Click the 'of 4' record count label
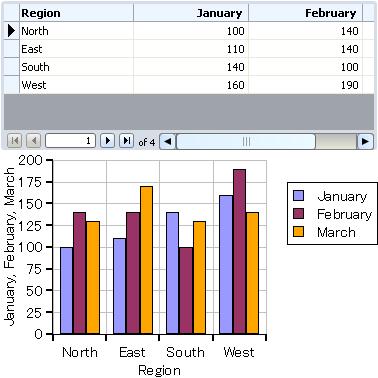The image size is (378, 378). tap(147, 142)
